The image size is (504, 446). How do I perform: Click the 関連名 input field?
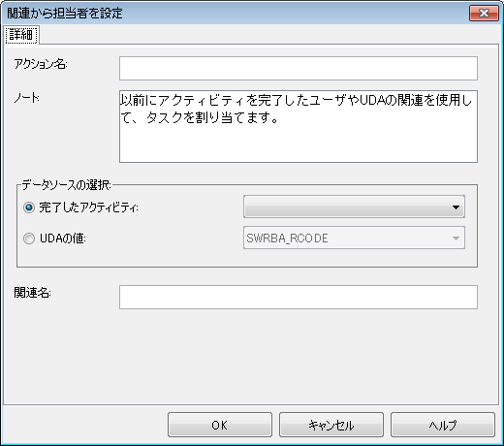299,297
